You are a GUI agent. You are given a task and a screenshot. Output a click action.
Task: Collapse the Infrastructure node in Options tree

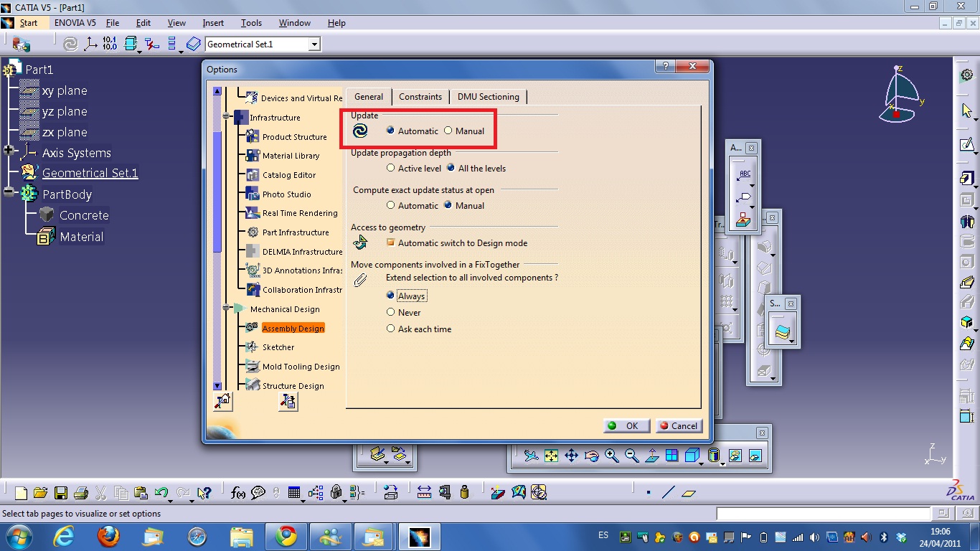click(x=226, y=117)
